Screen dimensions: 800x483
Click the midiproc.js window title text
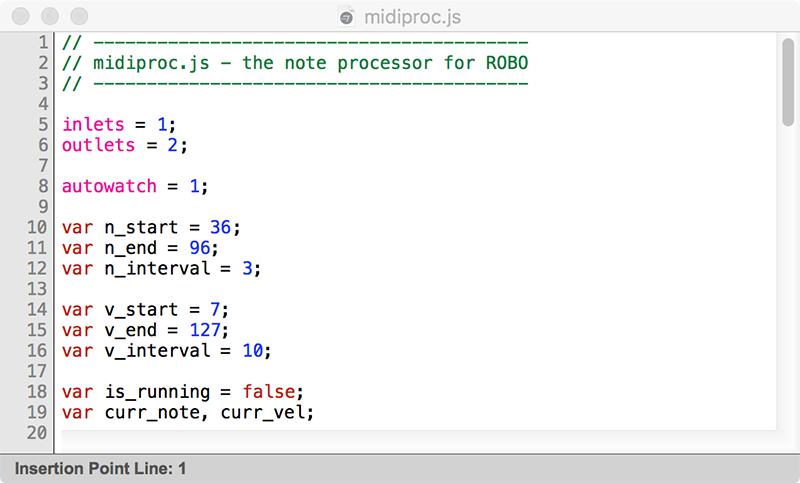tap(412, 17)
